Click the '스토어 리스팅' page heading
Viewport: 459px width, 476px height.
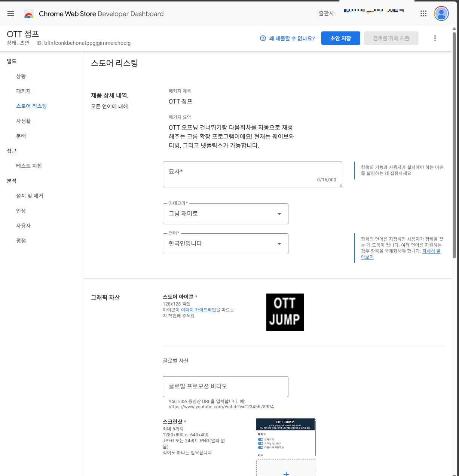pyautogui.click(x=114, y=63)
